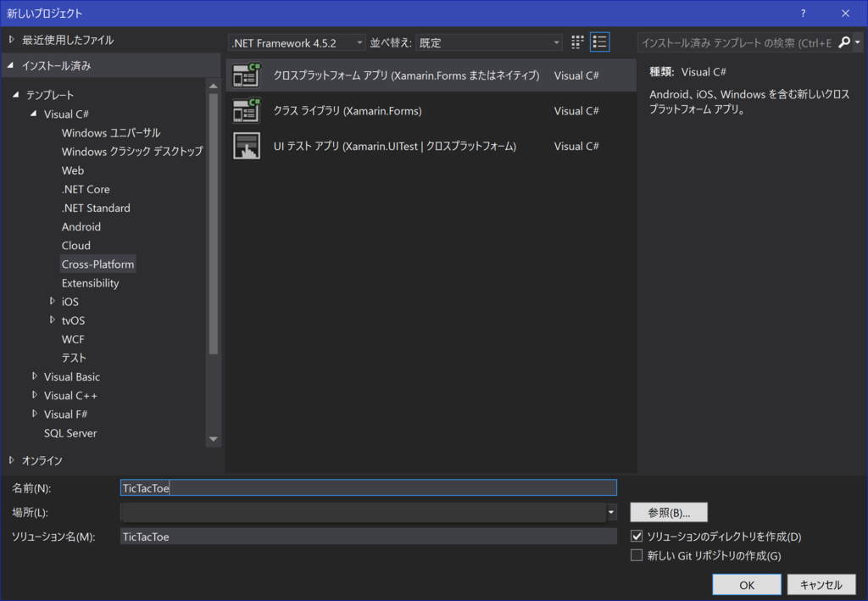868x601 pixels.
Task: Select Windows クラシック デスクトップ category
Action: tap(132, 152)
